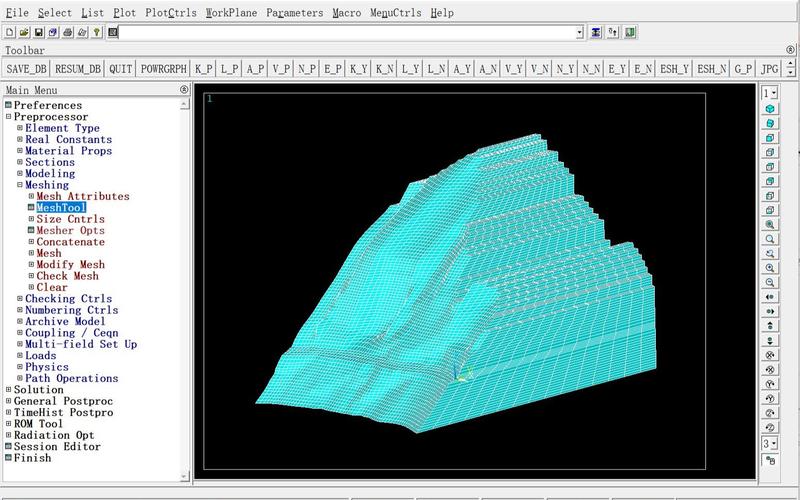Click the command input field
This screenshot has height=500, width=800.
[350, 32]
